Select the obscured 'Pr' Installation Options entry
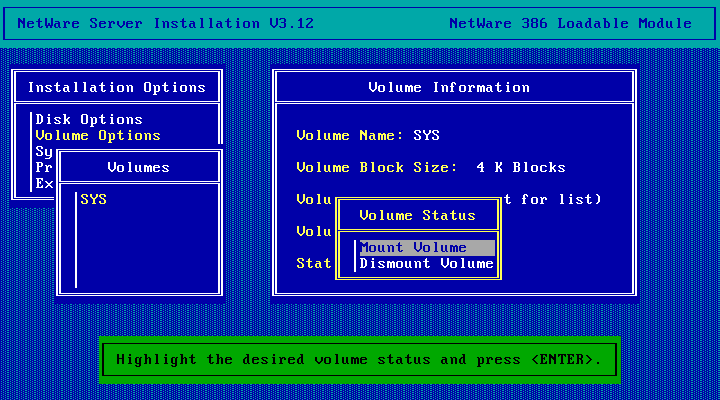 click(x=44, y=168)
